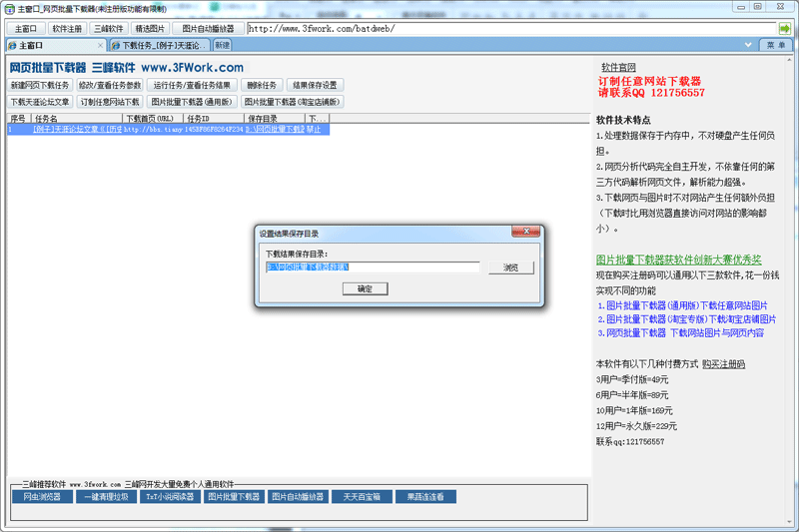Click the TxT小说阅读器 button
The image size is (799, 532).
[x=170, y=496]
